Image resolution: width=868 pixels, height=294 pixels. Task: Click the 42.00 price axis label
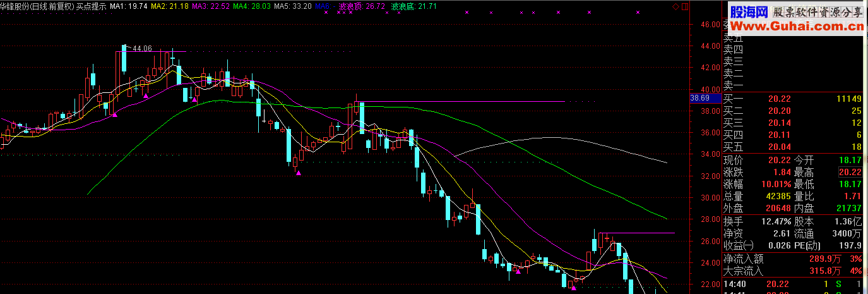pyautogui.click(x=711, y=68)
